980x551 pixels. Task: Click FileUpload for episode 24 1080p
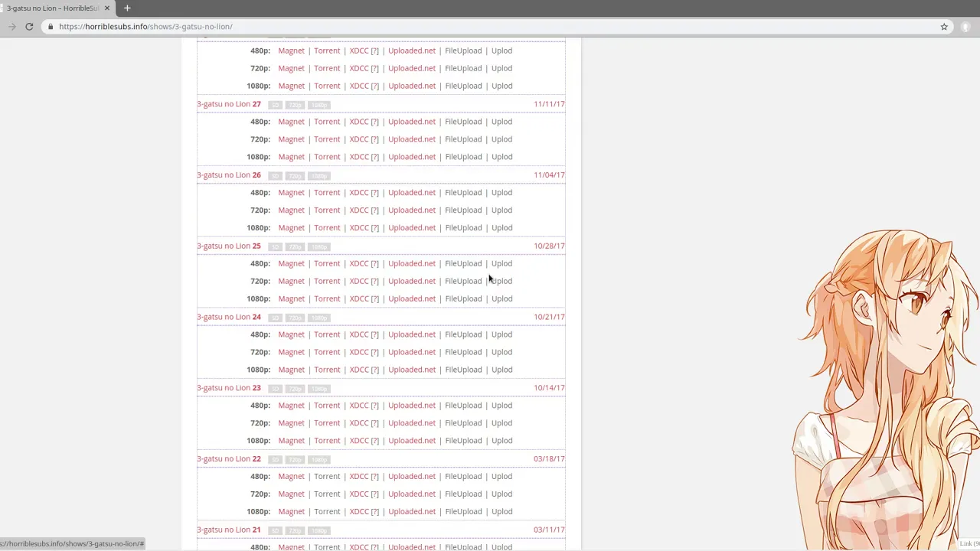(463, 370)
